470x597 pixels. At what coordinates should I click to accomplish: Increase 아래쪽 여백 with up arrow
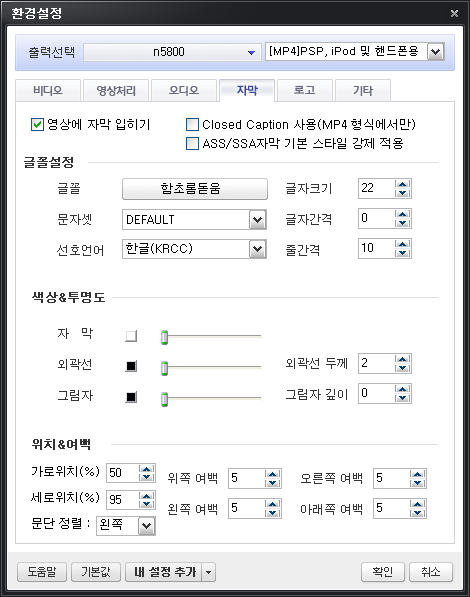[x=417, y=504]
